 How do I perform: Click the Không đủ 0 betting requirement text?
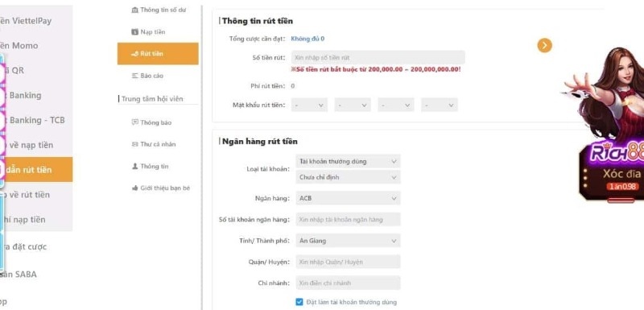pos(308,39)
